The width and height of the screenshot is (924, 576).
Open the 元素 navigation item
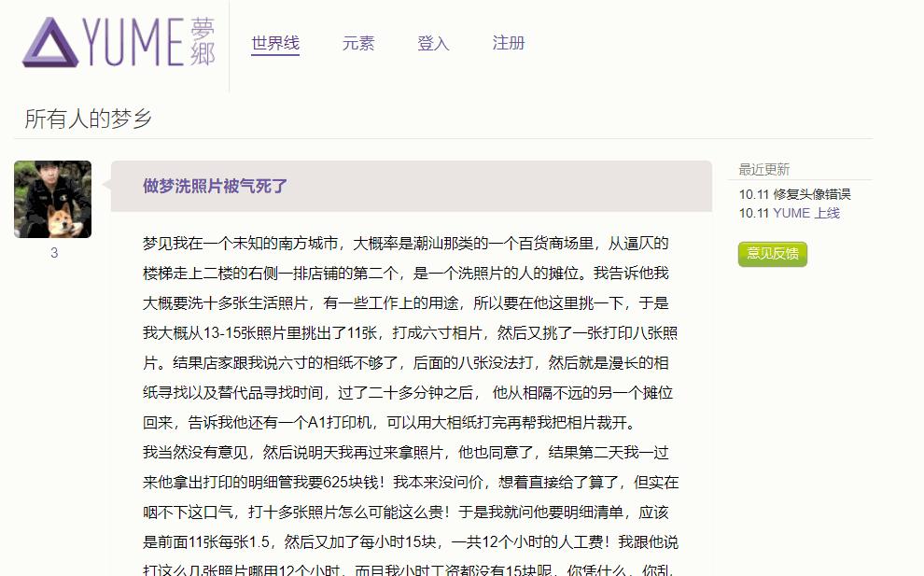point(357,42)
